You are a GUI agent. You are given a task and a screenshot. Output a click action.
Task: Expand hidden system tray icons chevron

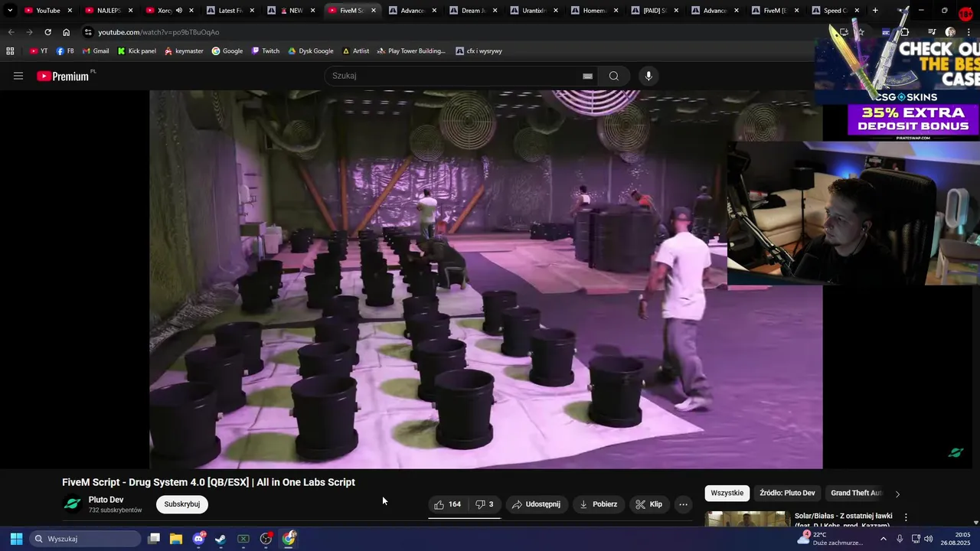pyautogui.click(x=883, y=539)
